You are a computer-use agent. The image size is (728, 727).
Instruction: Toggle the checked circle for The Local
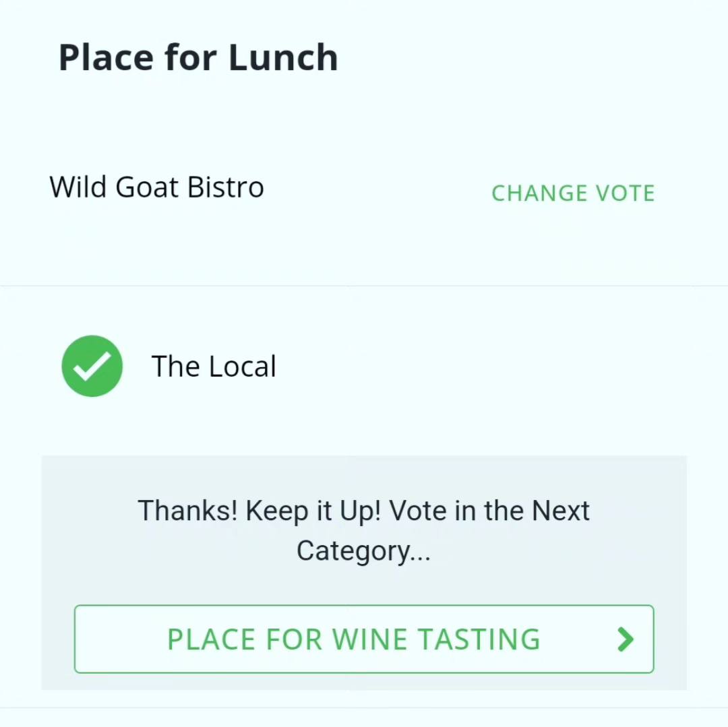92,366
